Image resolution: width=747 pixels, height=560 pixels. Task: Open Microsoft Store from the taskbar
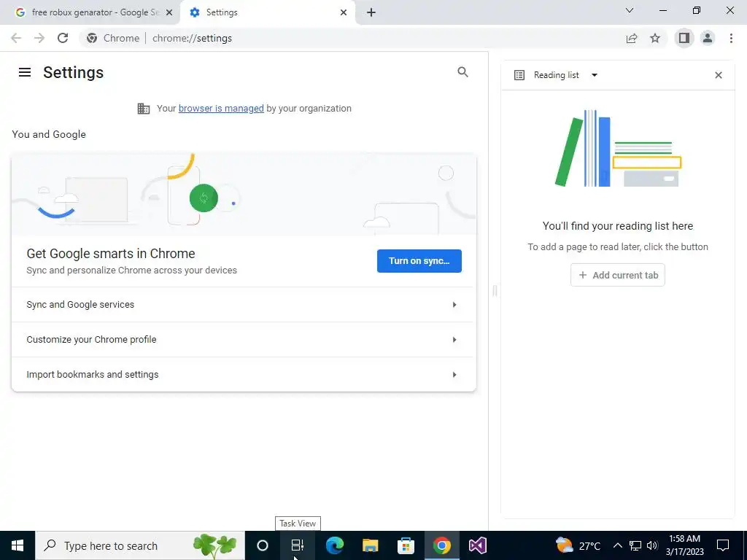[x=406, y=545]
